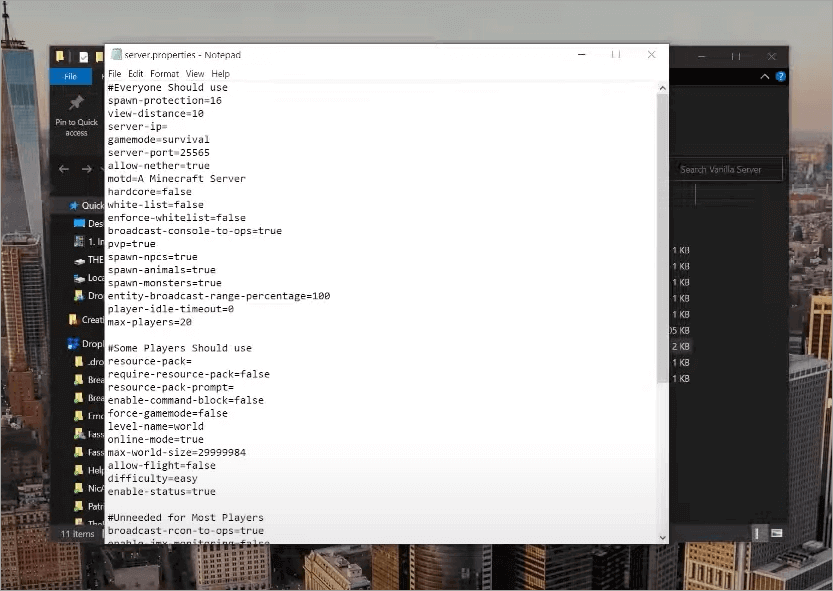Click the Notepad icon in title bar

click(116, 55)
